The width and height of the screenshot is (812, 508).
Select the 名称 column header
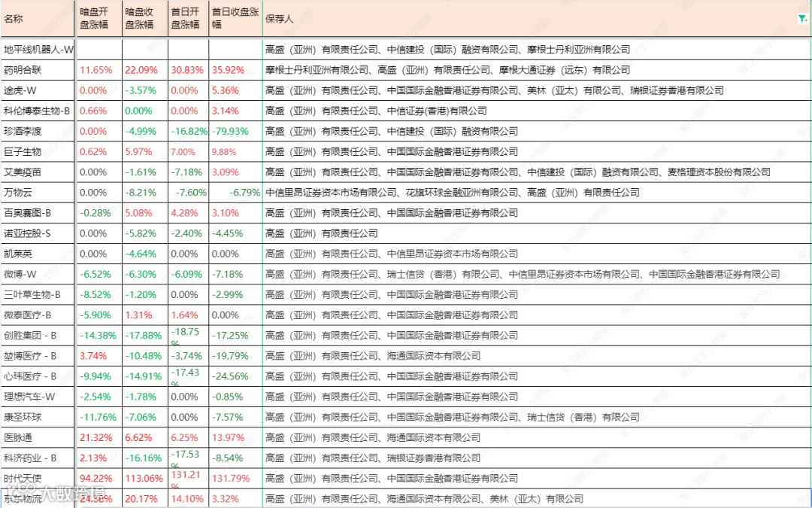[38, 19]
